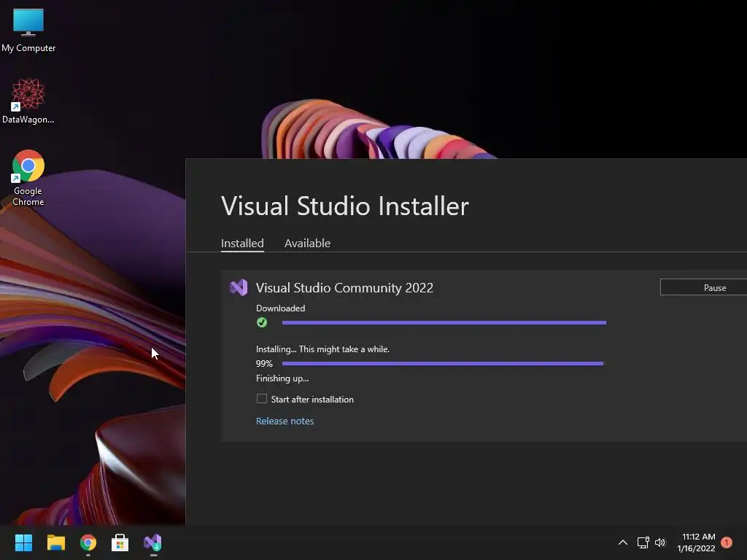The height and width of the screenshot is (560, 747).
Task: Open the clock showing 11:12 AM
Action: pos(697,542)
